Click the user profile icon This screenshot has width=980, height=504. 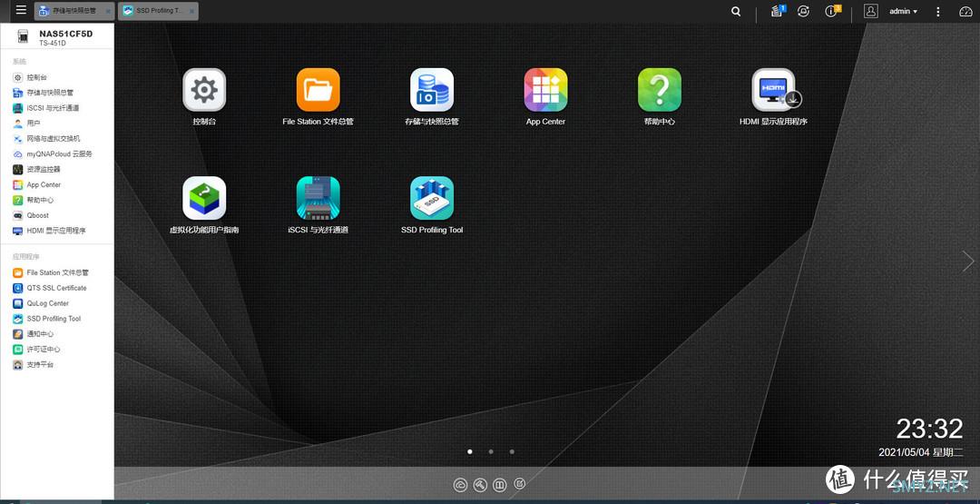(870, 11)
